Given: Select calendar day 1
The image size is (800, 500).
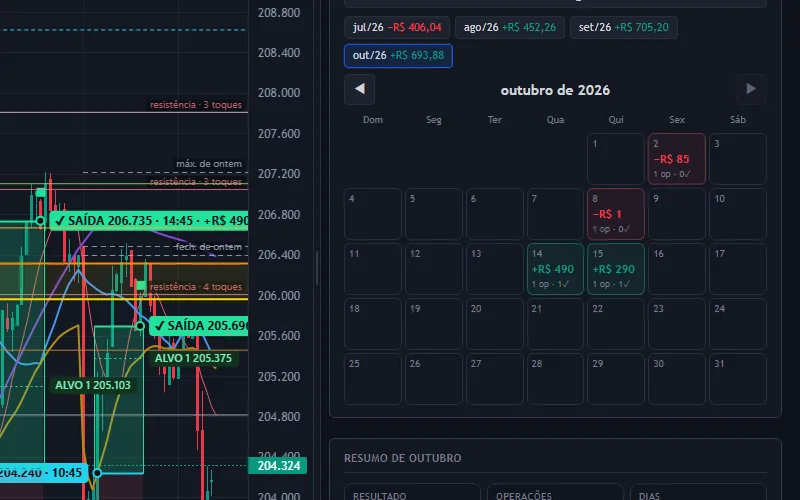Looking at the screenshot, I should click(x=616, y=159).
